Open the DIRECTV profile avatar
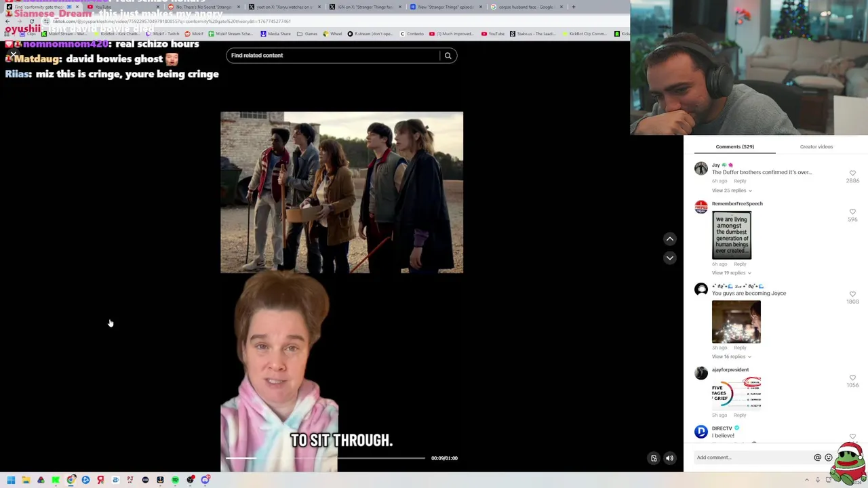Image resolution: width=868 pixels, height=488 pixels. [x=701, y=432]
